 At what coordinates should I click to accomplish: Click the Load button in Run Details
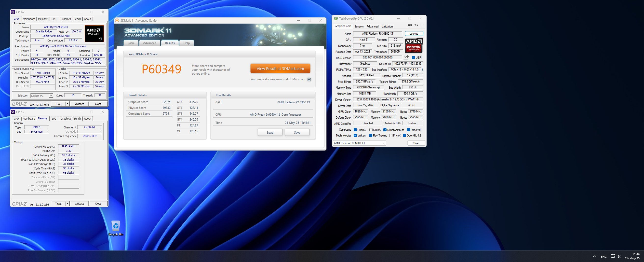[270, 133]
